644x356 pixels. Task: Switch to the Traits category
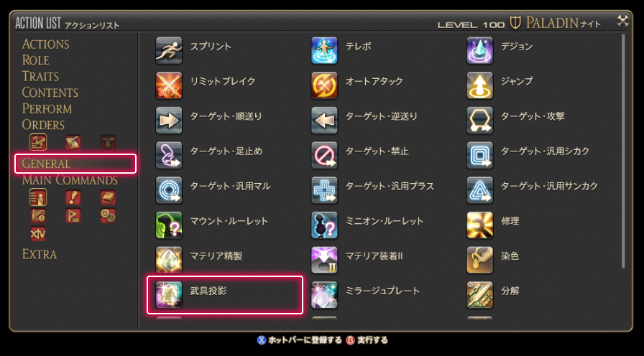(40, 76)
